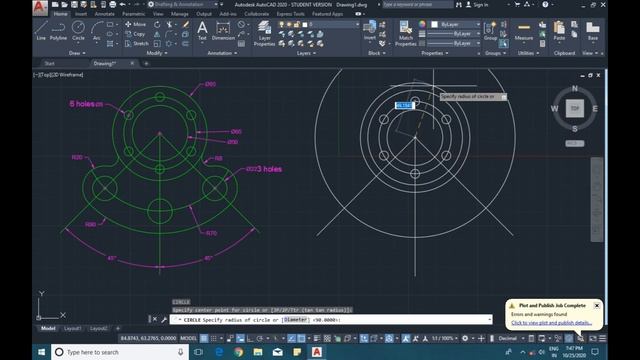
Task: Expand the Layers panel
Action: click(306, 53)
